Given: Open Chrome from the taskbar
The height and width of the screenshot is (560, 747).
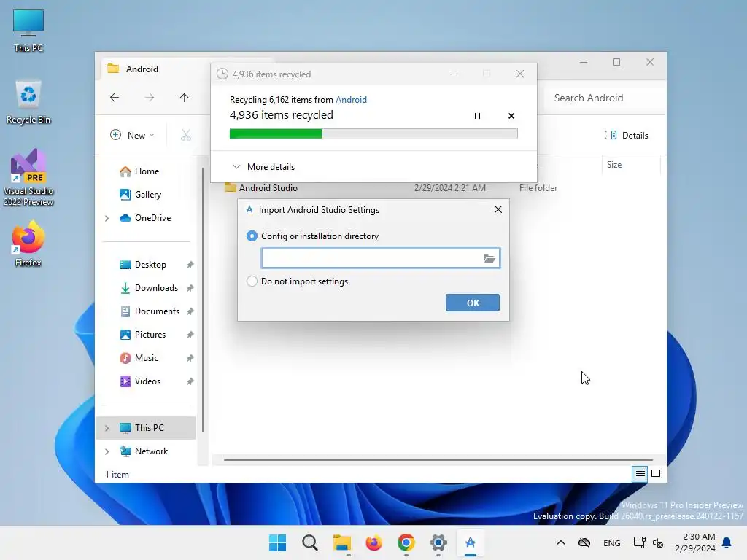Looking at the screenshot, I should 406,542.
